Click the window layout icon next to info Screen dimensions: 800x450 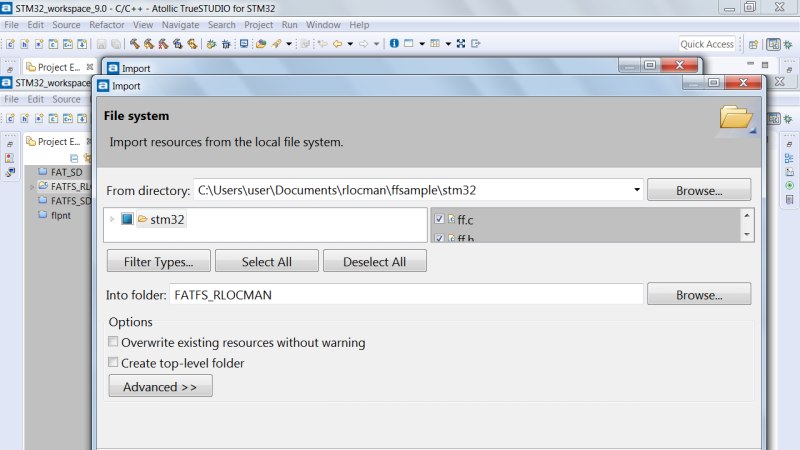pyautogui.click(x=409, y=43)
